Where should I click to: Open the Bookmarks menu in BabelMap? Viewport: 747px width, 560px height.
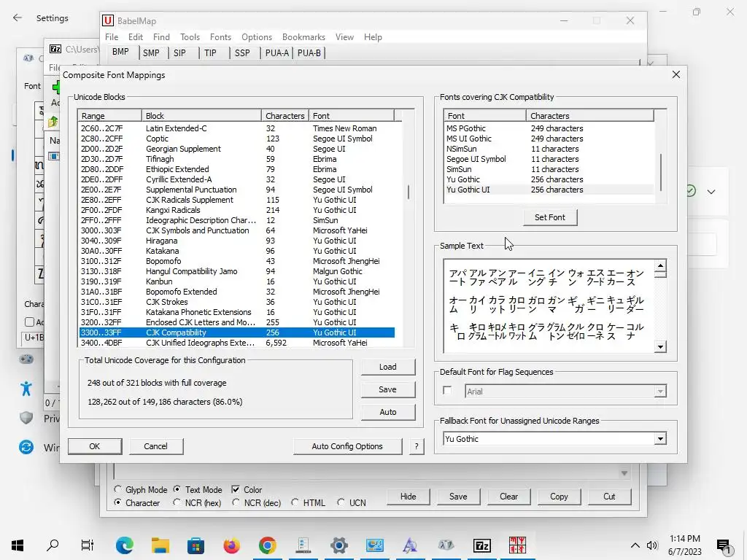point(303,36)
